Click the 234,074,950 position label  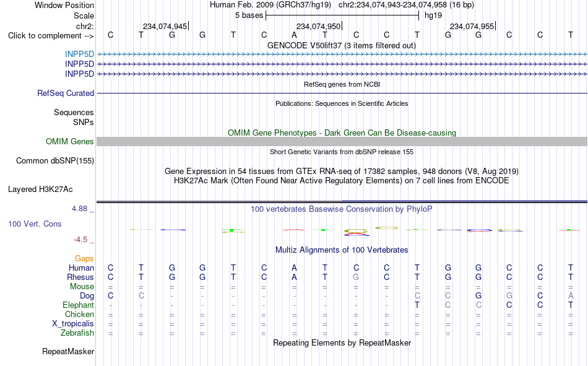pyautogui.click(x=318, y=26)
